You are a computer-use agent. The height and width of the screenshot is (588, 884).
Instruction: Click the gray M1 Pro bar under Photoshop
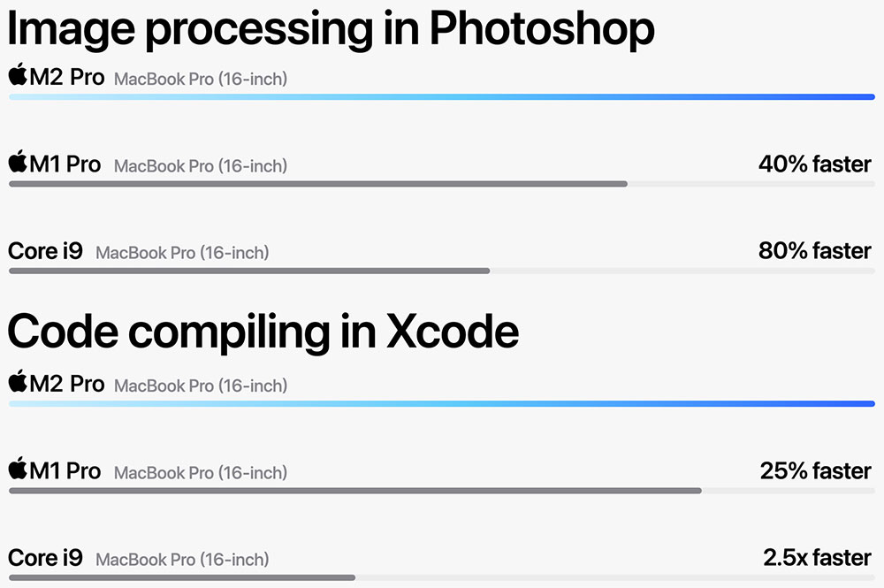[318, 184]
